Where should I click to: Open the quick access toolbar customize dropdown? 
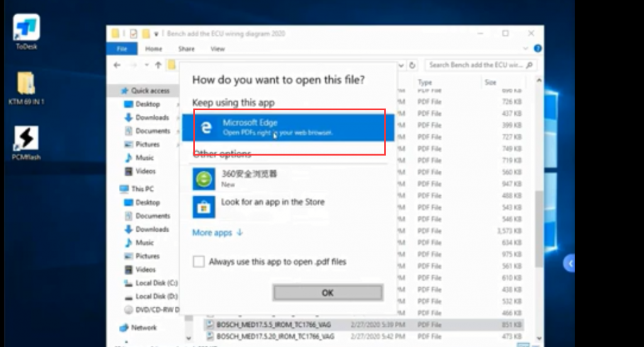(x=156, y=34)
